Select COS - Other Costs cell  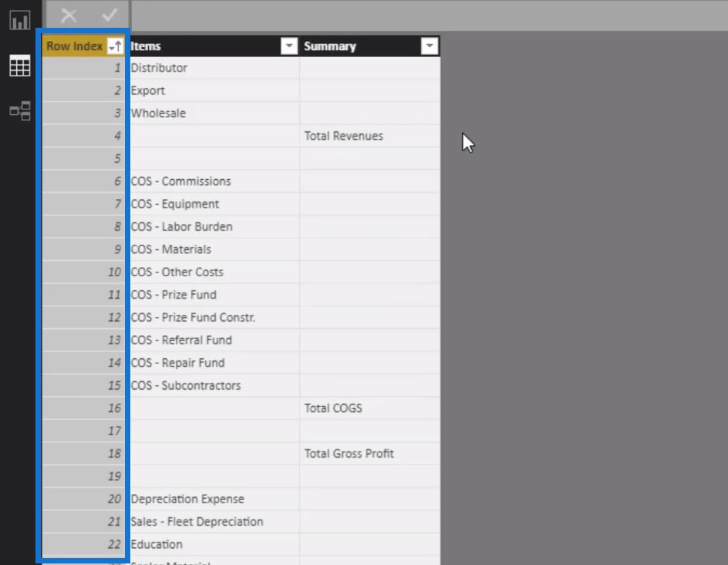(x=214, y=272)
